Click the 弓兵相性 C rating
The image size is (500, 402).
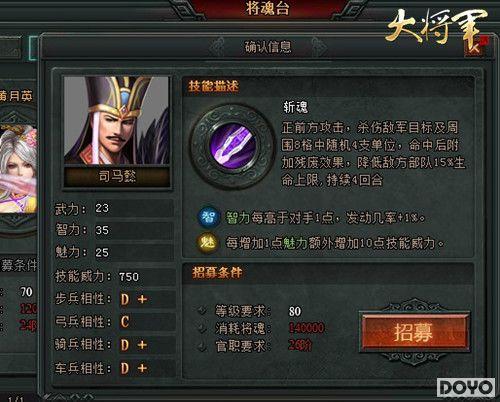(x=125, y=322)
